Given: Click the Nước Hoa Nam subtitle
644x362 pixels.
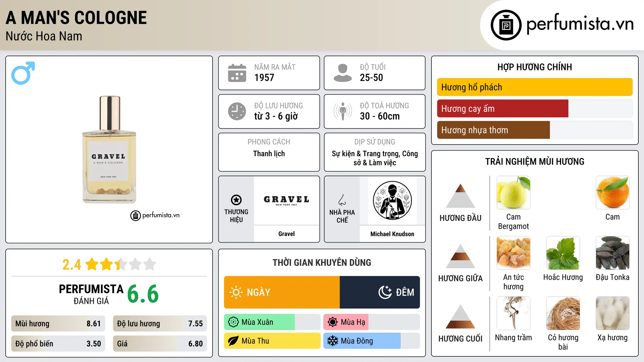Looking at the screenshot, I should click(44, 36).
